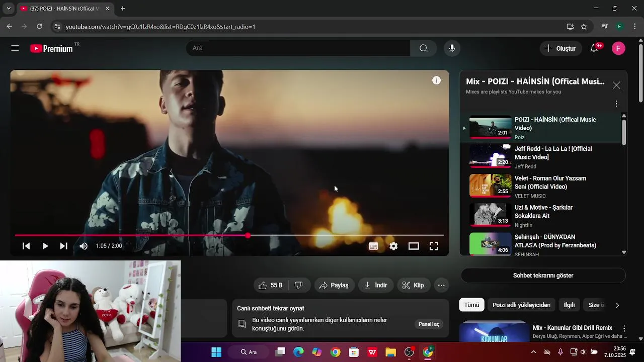Switch to theater mode
The image size is (644, 362).
click(414, 246)
